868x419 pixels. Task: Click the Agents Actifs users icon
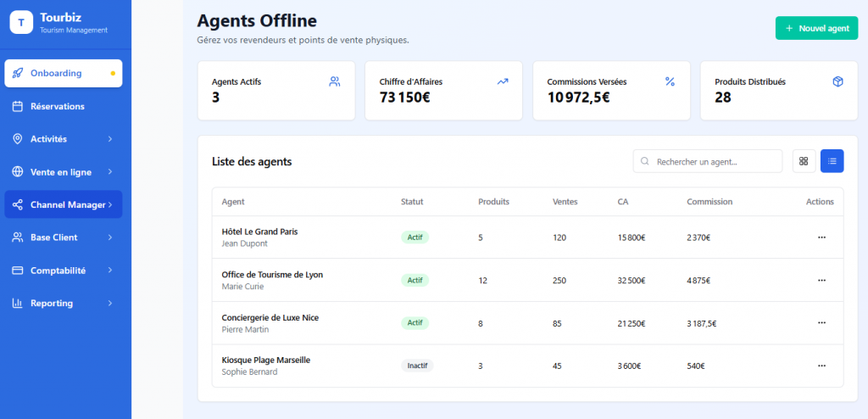[x=334, y=81]
